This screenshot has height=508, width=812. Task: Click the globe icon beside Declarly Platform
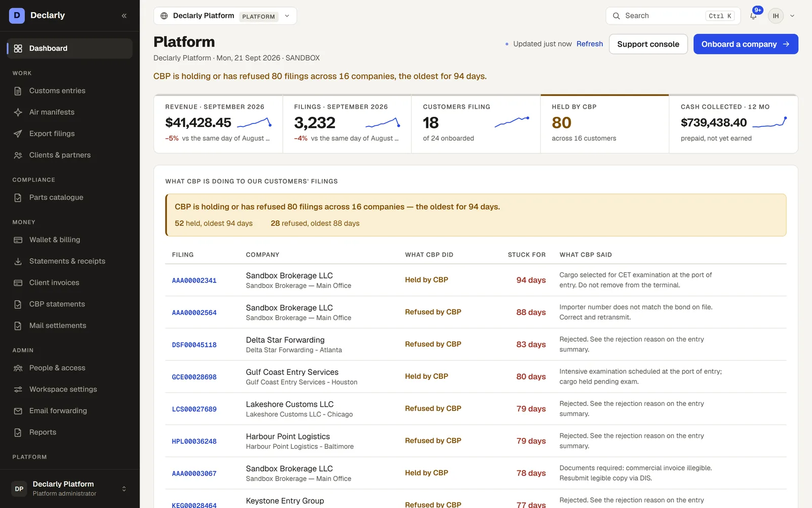click(164, 16)
